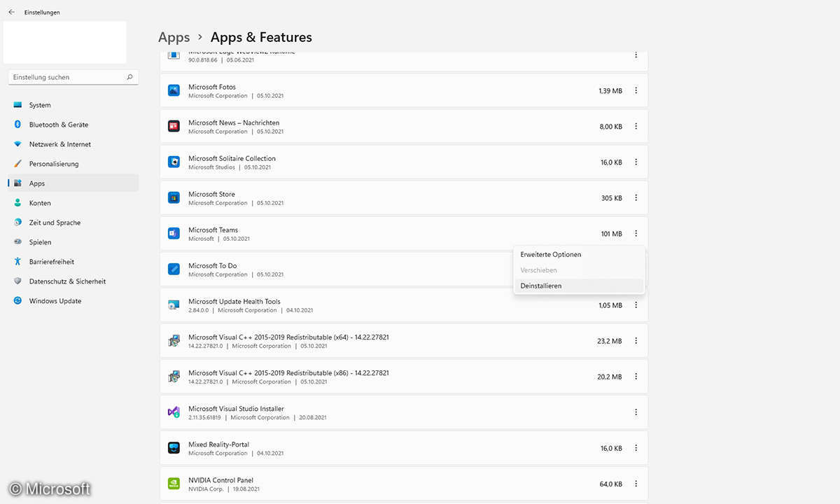Click the 1,39 MB size value
Viewport: 840px width, 504px height.
point(610,91)
